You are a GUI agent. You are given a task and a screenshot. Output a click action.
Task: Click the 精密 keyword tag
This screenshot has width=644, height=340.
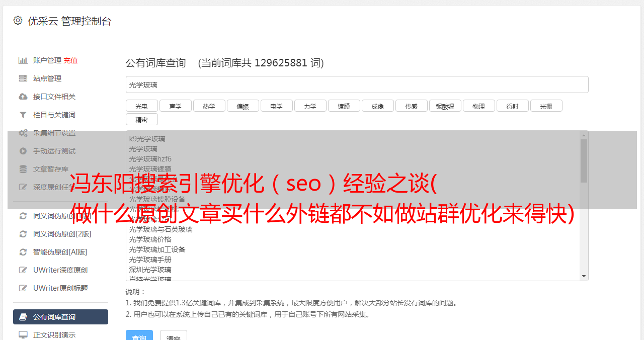tap(142, 119)
